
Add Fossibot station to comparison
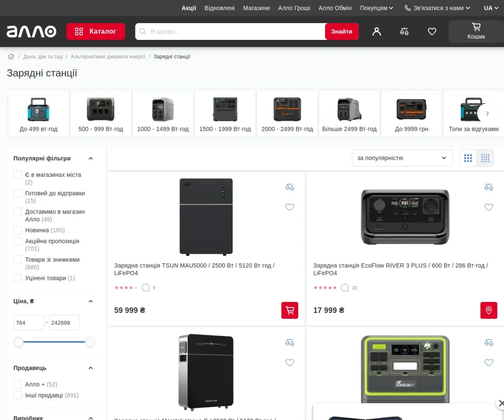(489, 343)
